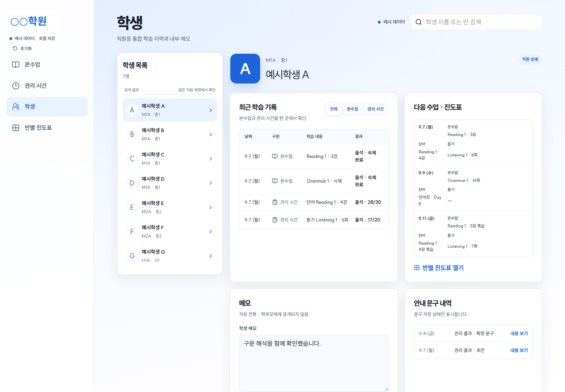Expand 예시학생 F row chevron
Image resolution: width=565 pixels, height=392 pixels.
(211, 232)
